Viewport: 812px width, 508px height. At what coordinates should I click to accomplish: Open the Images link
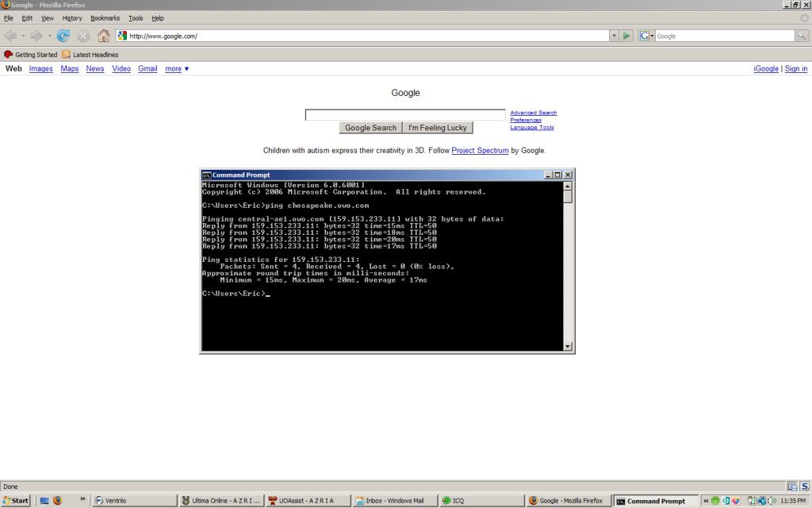(x=41, y=68)
